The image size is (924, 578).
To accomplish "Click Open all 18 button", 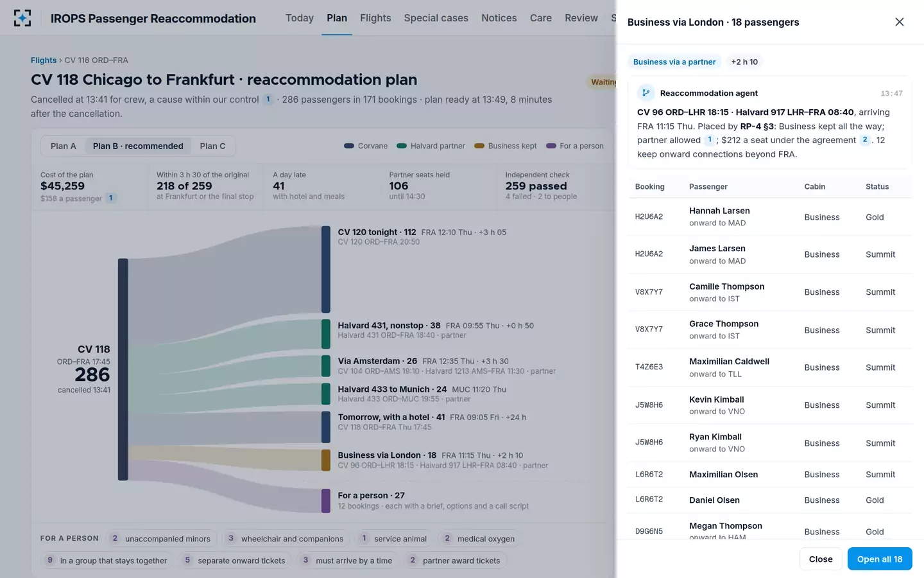I will pyautogui.click(x=880, y=559).
